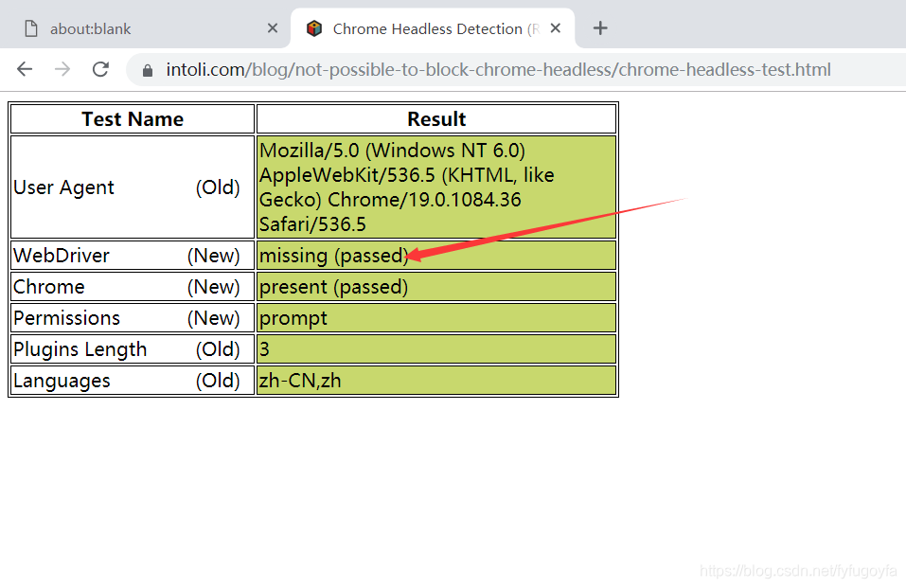The image size is (906, 588).
Task: Open a new tab with the plus button
Action: [600, 27]
